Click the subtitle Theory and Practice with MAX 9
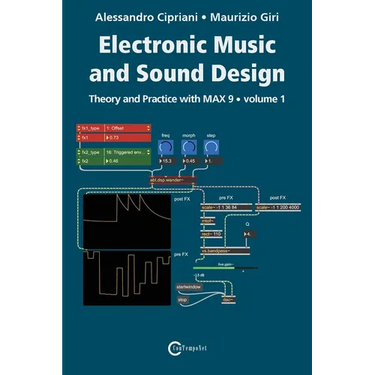375x375 pixels. [x=161, y=99]
